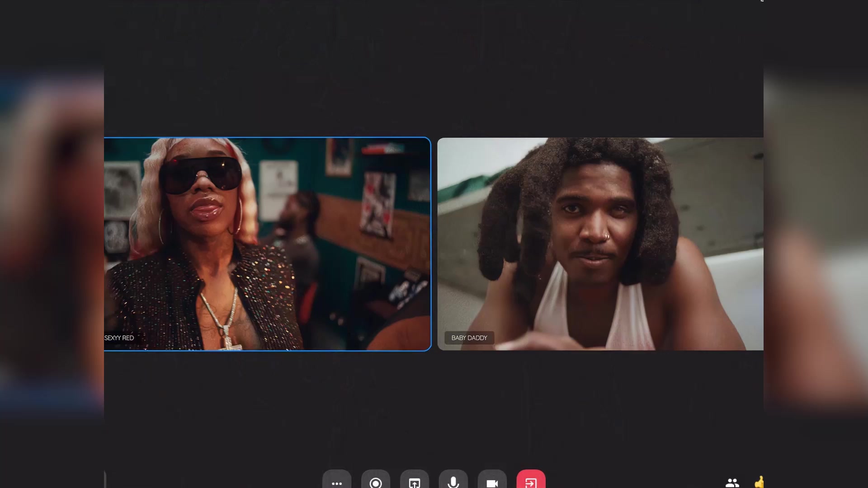868x488 pixels.
Task: Click the share screen button
Action: [x=415, y=480]
